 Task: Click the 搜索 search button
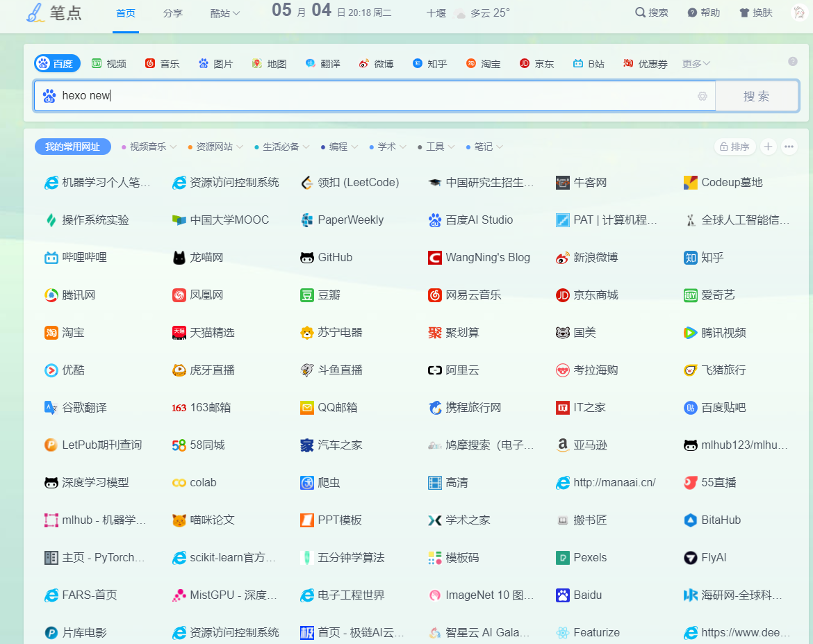[x=757, y=96]
